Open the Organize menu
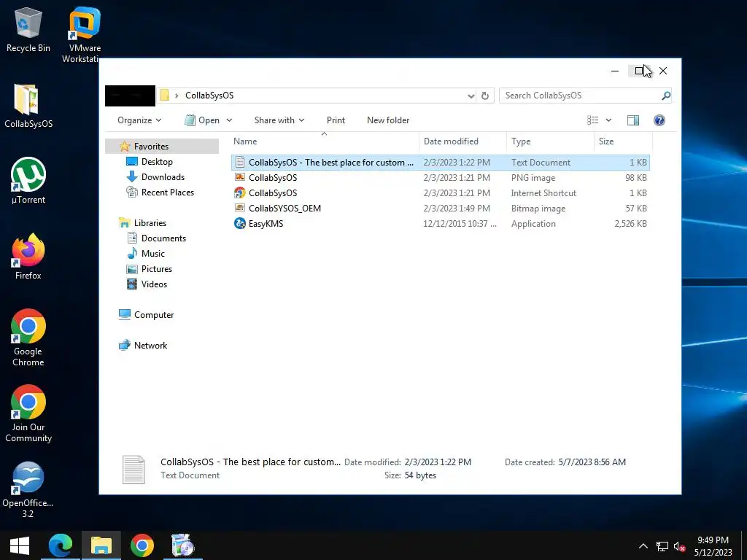Viewport: 747px width, 560px height. pyautogui.click(x=139, y=120)
